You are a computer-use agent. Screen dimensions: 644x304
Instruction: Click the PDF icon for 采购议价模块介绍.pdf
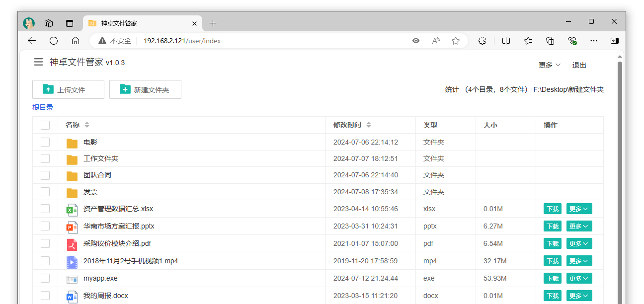[72, 244]
